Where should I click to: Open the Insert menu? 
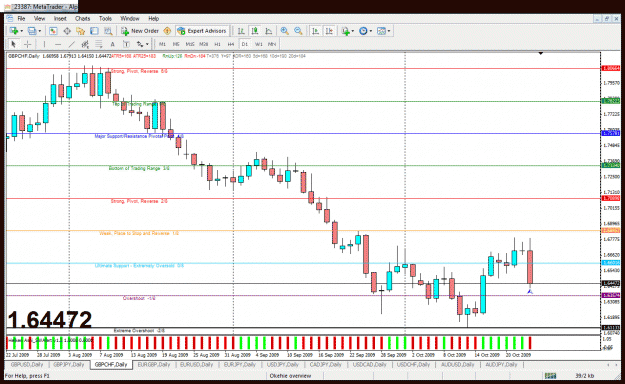pos(60,18)
